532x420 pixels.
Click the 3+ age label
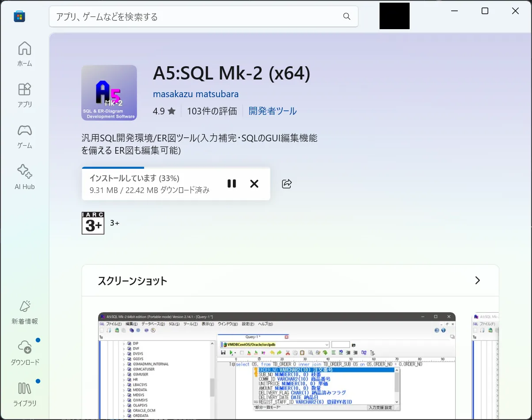tap(114, 223)
